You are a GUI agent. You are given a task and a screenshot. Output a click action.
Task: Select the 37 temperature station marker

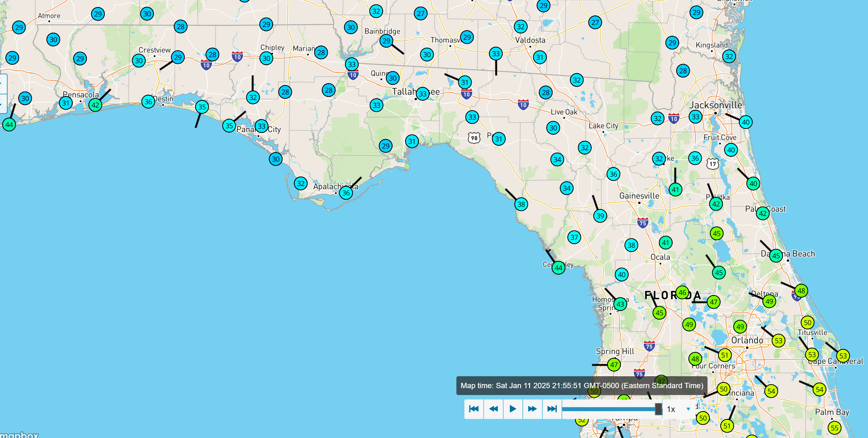tap(574, 237)
